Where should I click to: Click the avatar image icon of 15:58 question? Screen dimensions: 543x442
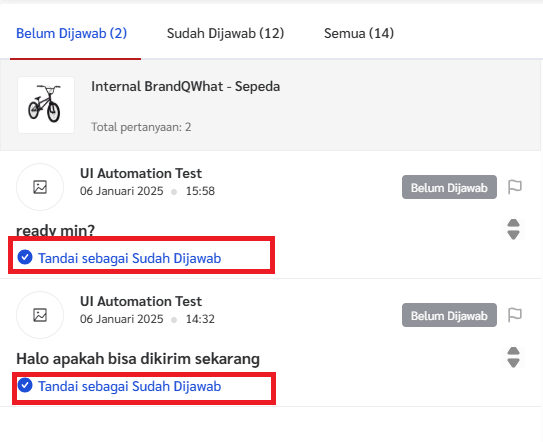(x=40, y=187)
